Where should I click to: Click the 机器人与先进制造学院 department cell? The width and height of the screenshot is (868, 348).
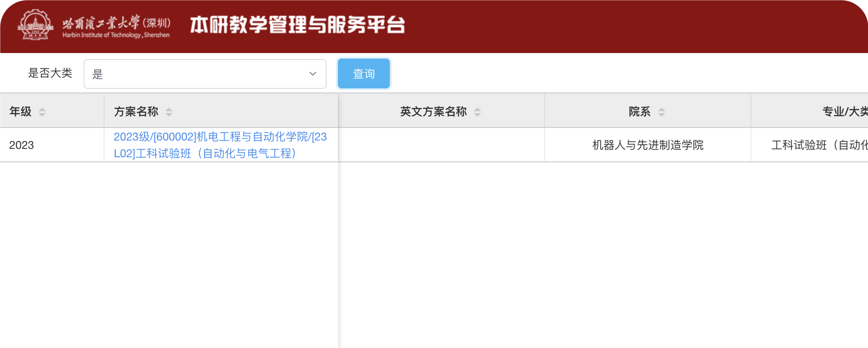(x=648, y=145)
